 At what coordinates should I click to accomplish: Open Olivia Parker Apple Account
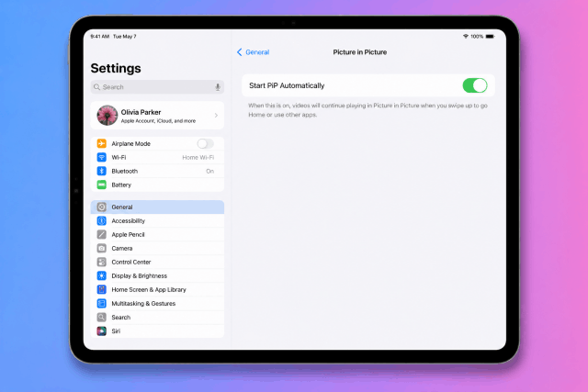point(157,116)
